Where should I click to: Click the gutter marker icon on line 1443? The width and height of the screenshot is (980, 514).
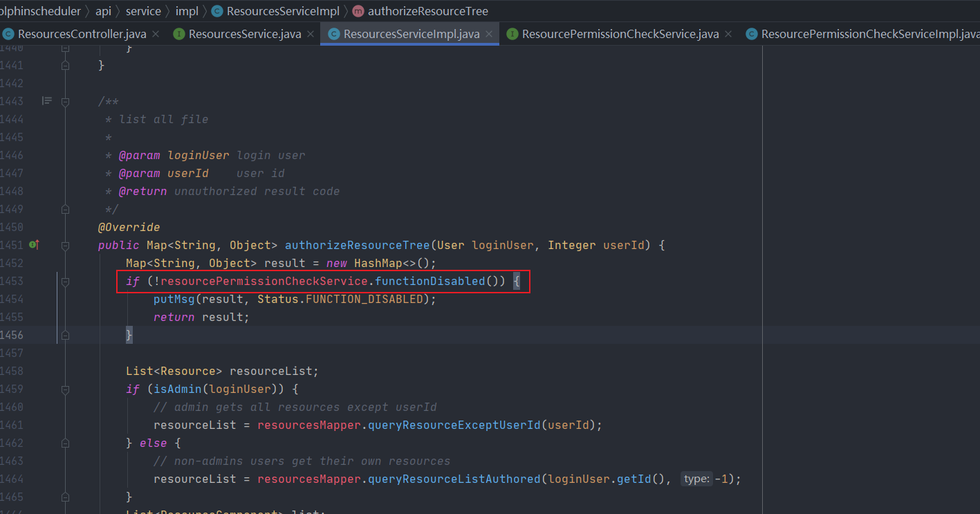point(47,101)
